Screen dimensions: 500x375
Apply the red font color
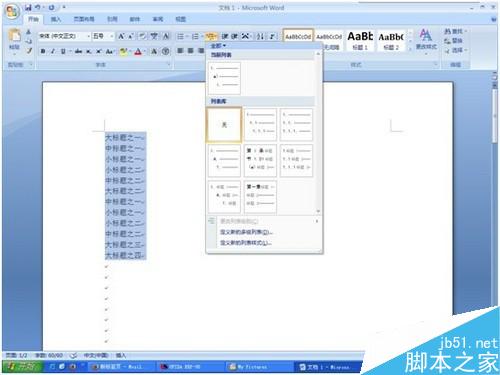(138, 51)
